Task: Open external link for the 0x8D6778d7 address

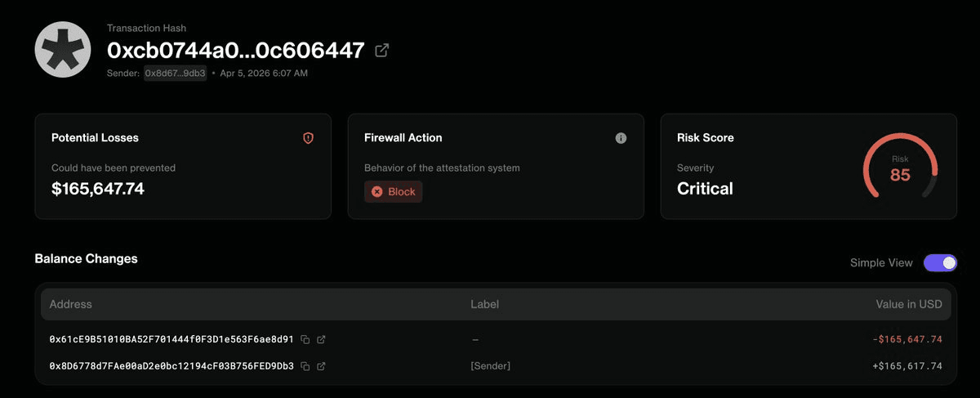Action: point(321,366)
